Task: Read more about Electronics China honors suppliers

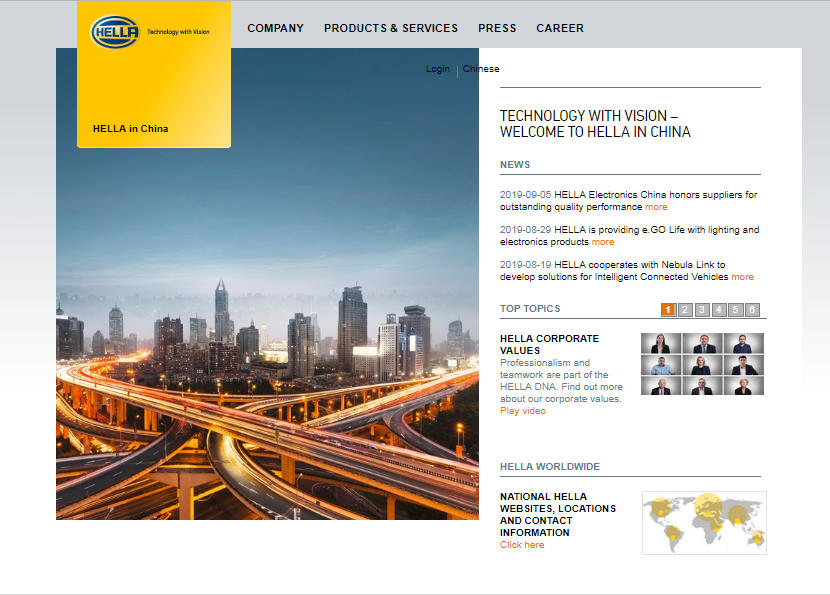Action: 656,207
